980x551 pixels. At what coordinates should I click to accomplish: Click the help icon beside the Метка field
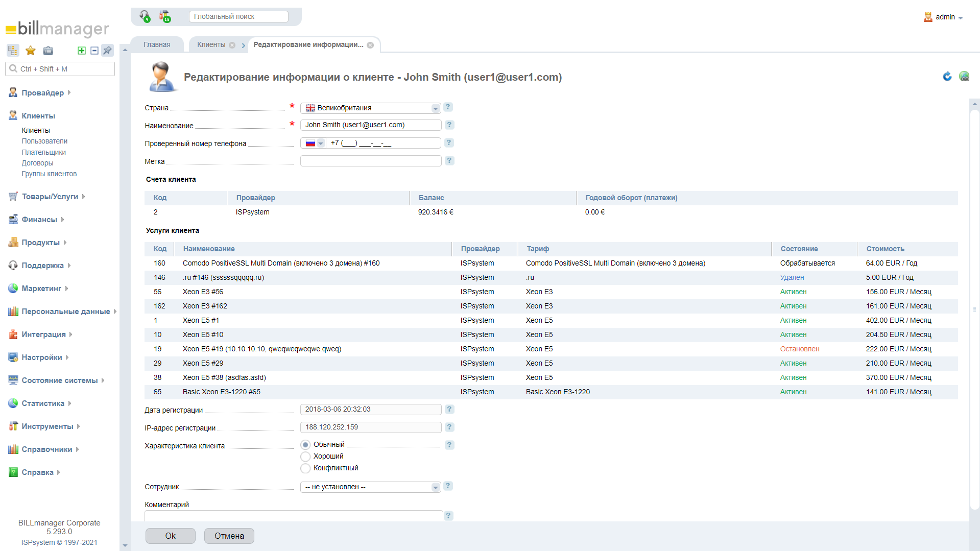coord(449,161)
